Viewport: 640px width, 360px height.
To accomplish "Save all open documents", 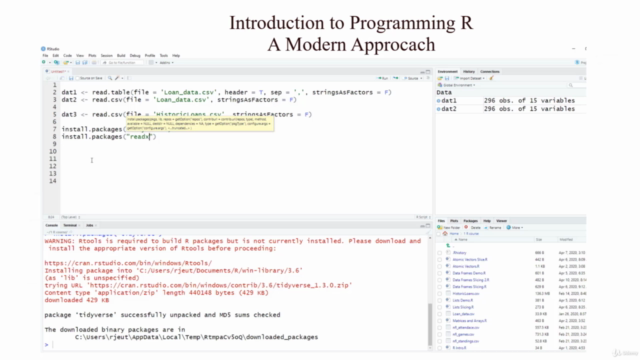I will tap(85, 62).
